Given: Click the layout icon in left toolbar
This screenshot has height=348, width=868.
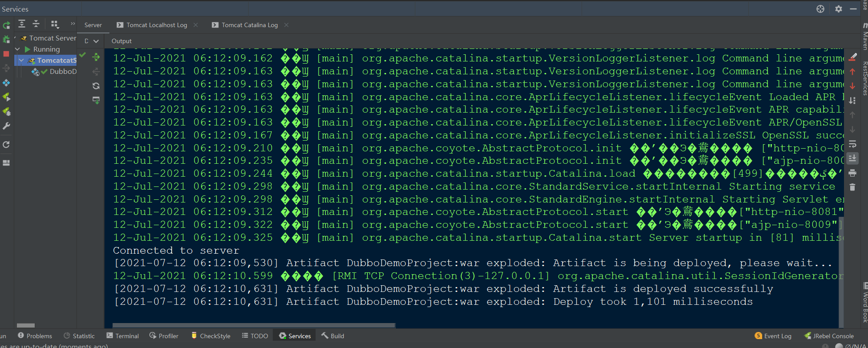Looking at the screenshot, I should pyautogui.click(x=6, y=163).
